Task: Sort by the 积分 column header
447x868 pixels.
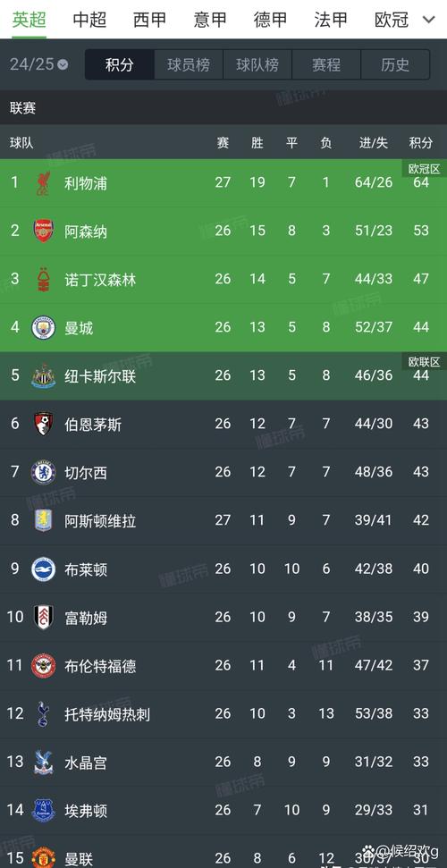Action: point(421,143)
